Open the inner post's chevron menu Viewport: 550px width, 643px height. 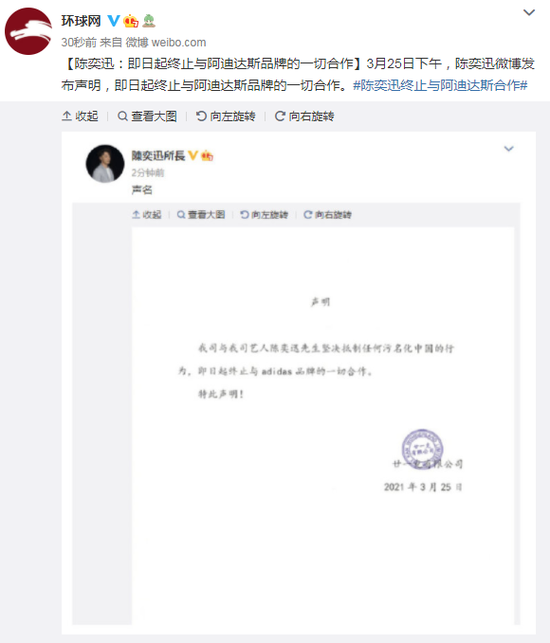pyautogui.click(x=509, y=148)
